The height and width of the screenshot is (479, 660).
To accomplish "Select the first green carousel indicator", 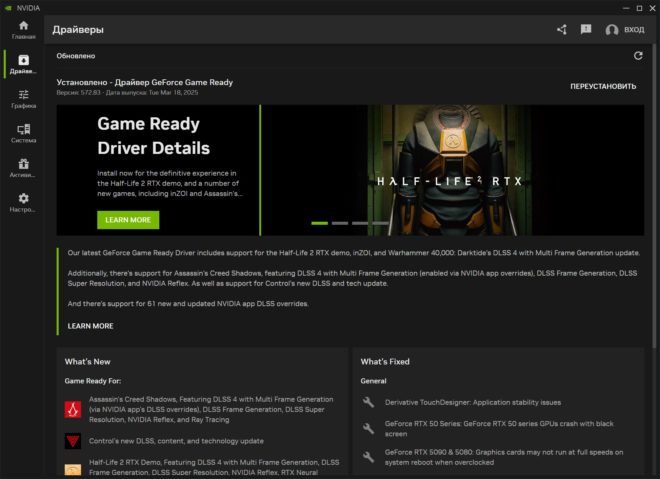I will pos(319,223).
